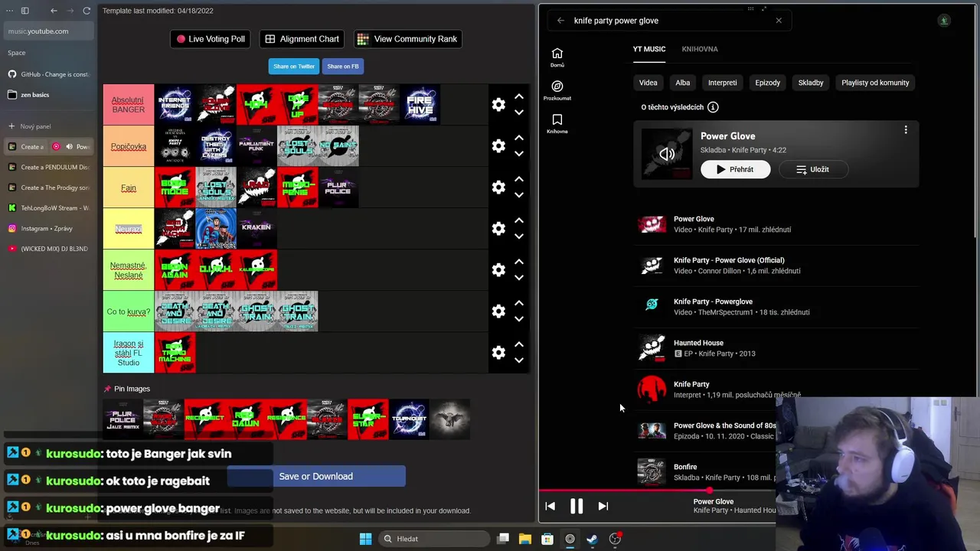Open settings gear for Neurazí tier
The image size is (980, 551).
point(498,229)
